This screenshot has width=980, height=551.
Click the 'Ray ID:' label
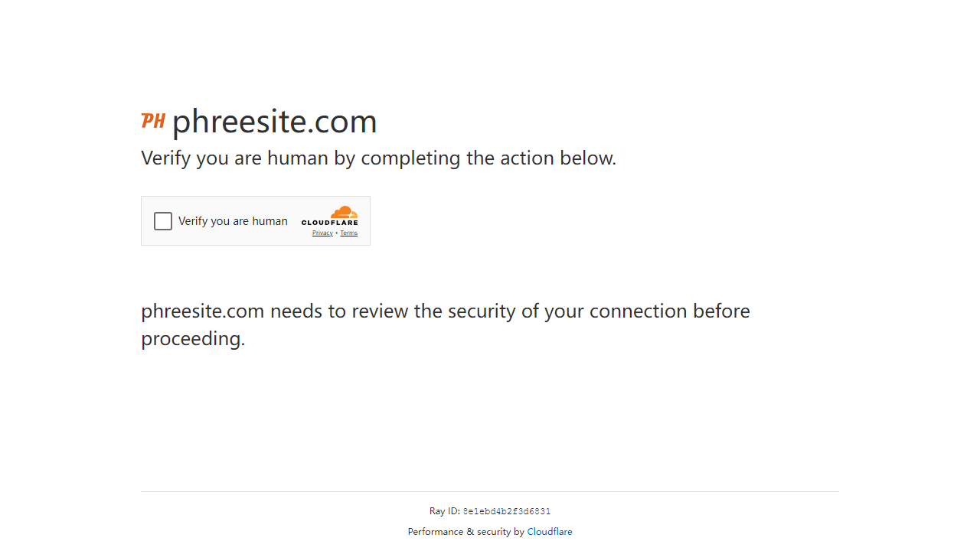[x=445, y=511]
